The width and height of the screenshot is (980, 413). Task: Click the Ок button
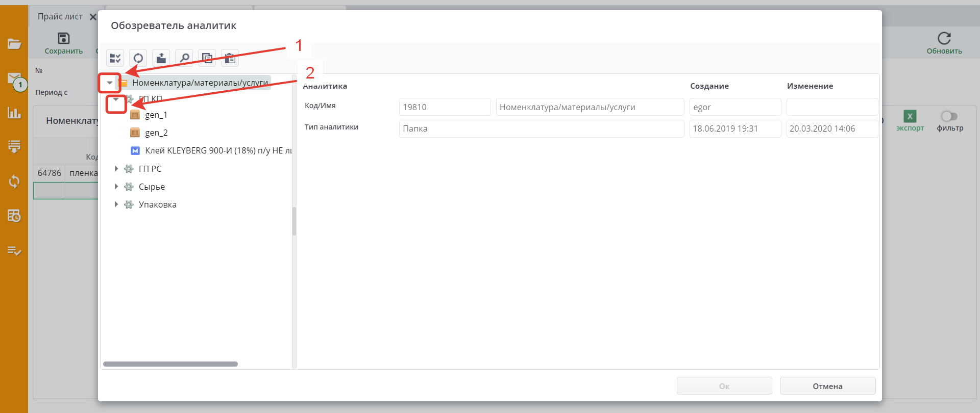[724, 386]
